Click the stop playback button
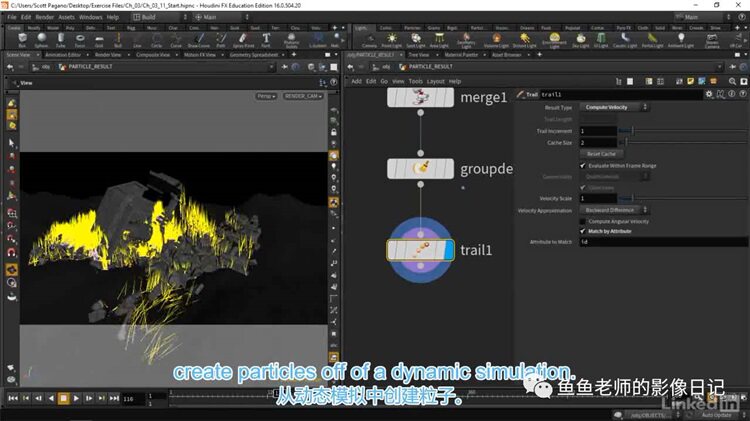The width and height of the screenshot is (750, 421). 63,398
